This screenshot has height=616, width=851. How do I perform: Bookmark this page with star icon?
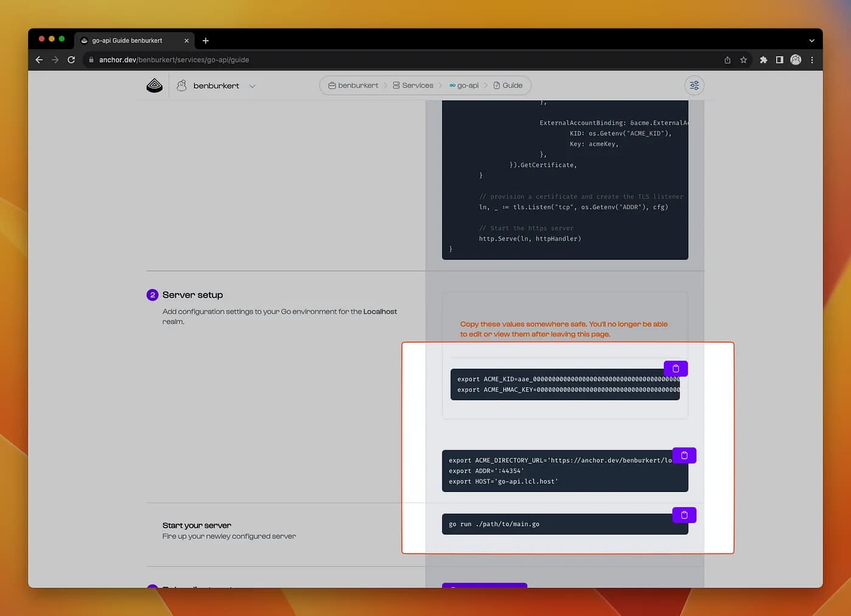click(x=743, y=60)
